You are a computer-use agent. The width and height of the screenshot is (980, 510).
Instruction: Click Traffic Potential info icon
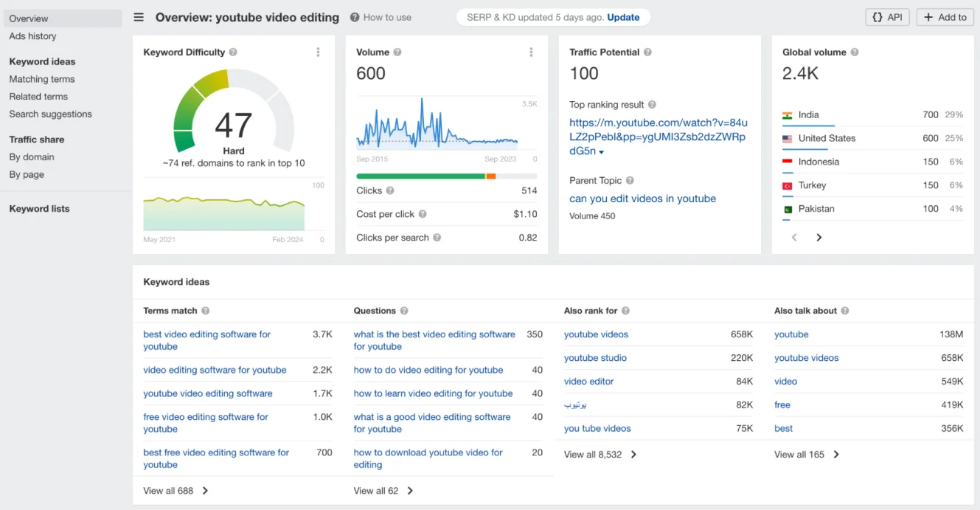tap(647, 52)
